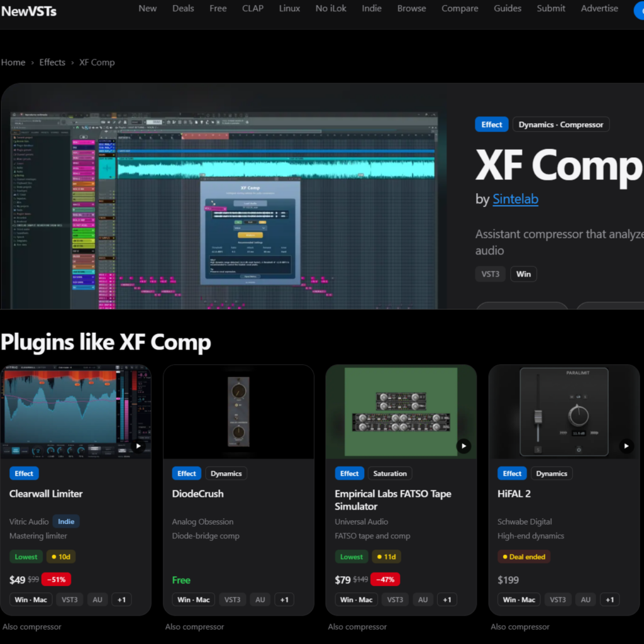Open the Linux nav link
The width and height of the screenshot is (644, 644).
289,8
